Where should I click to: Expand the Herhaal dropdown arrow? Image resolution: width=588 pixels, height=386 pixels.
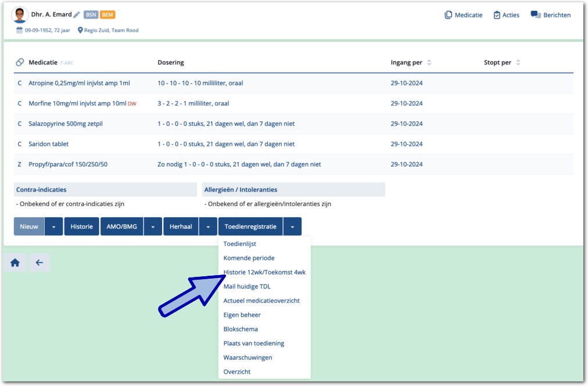(208, 226)
